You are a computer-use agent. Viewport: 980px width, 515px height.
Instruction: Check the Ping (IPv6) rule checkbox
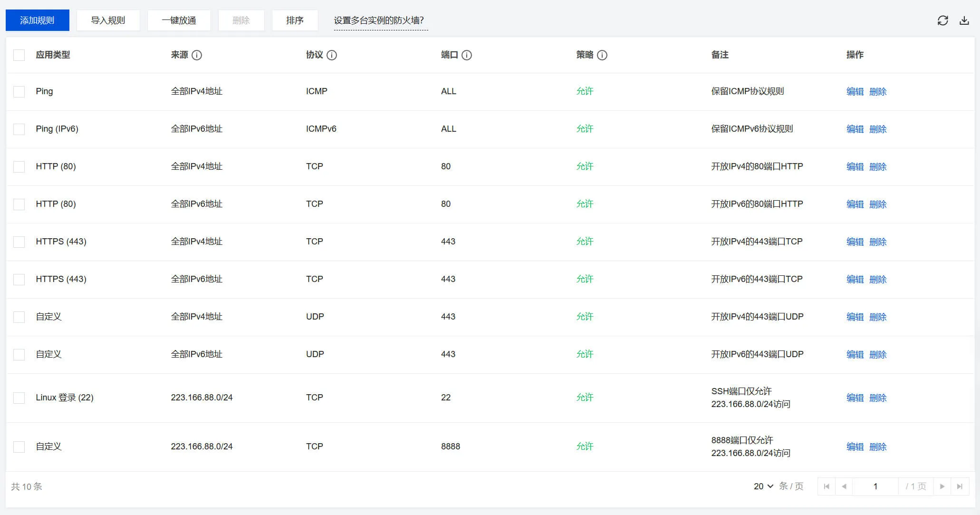coord(19,129)
